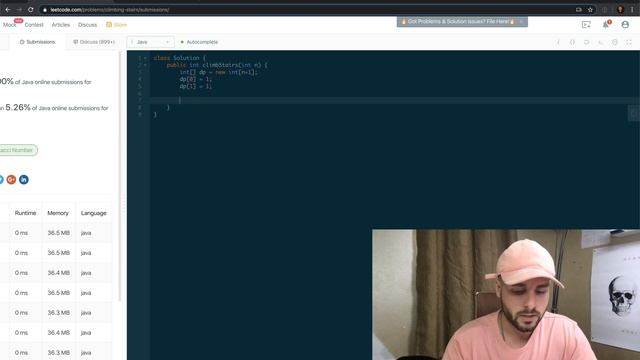
Task: Open the Java language dropdown
Action: pos(150,42)
